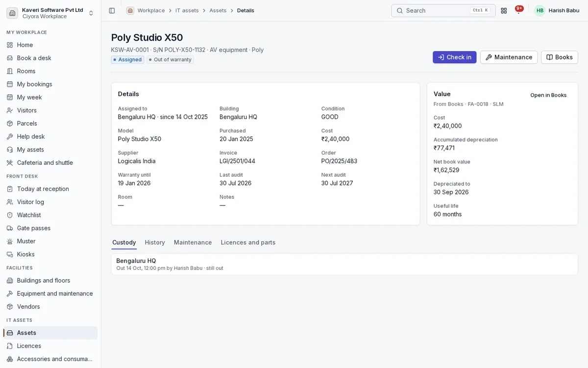Click supplier Logicalis India
Viewport: 588px width, 368px height.
[137, 161]
